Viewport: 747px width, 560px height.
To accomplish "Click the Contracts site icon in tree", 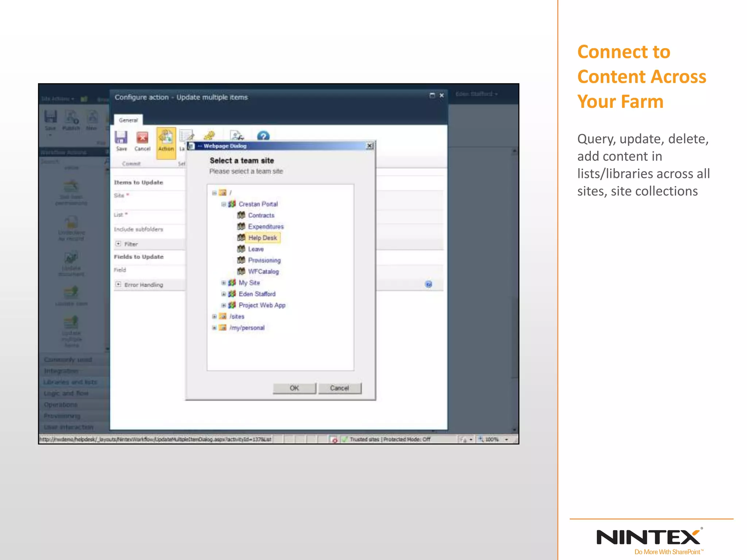I will point(241,215).
